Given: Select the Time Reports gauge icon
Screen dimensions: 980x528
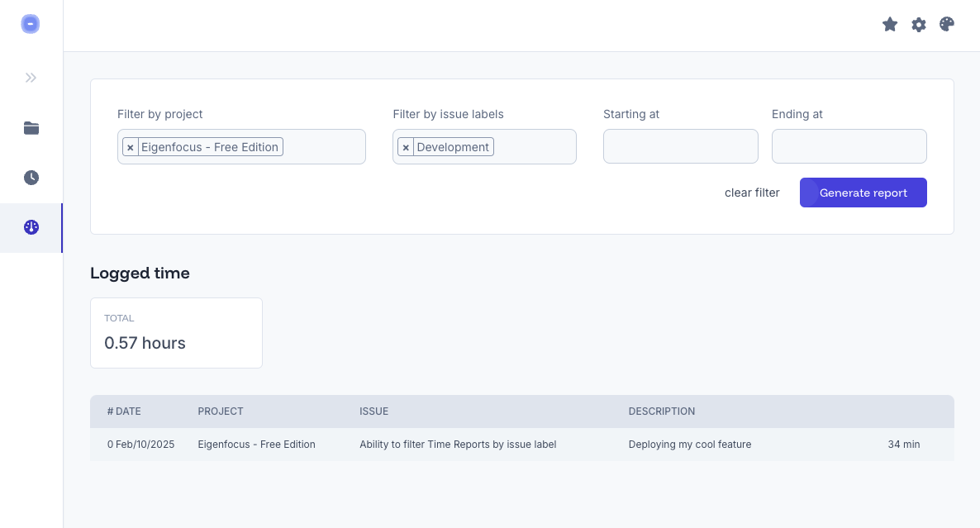Looking at the screenshot, I should pos(31,226).
